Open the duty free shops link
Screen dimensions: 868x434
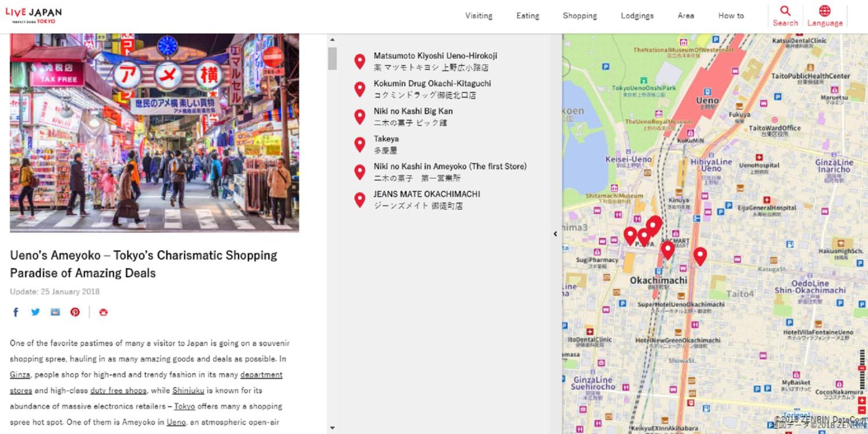118,390
